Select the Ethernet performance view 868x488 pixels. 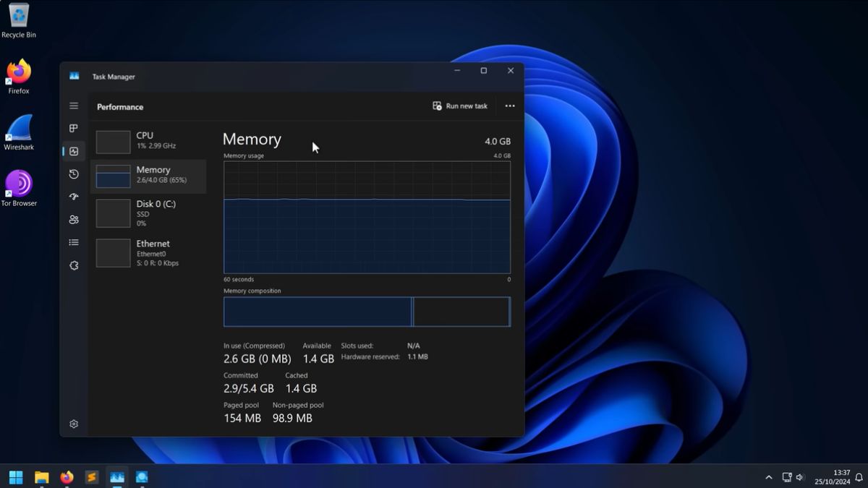[x=148, y=252]
